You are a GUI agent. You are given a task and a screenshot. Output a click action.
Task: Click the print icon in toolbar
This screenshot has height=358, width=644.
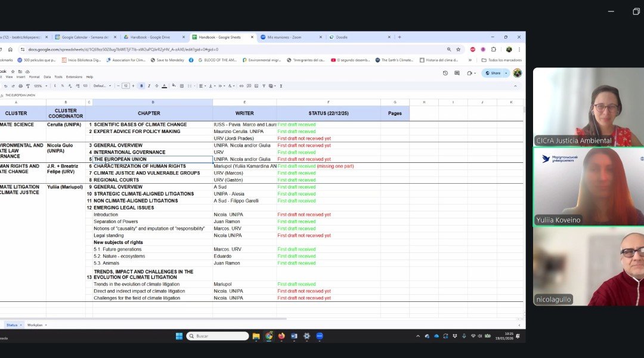coord(20,86)
